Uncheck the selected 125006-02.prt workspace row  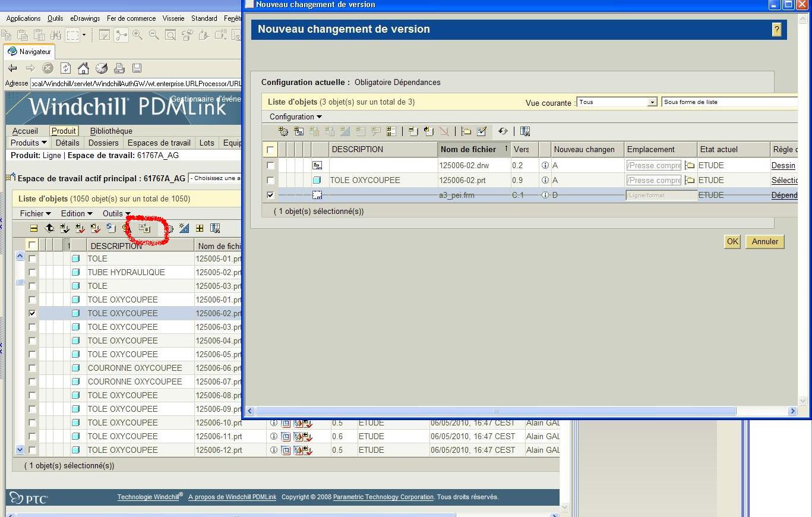(x=32, y=313)
